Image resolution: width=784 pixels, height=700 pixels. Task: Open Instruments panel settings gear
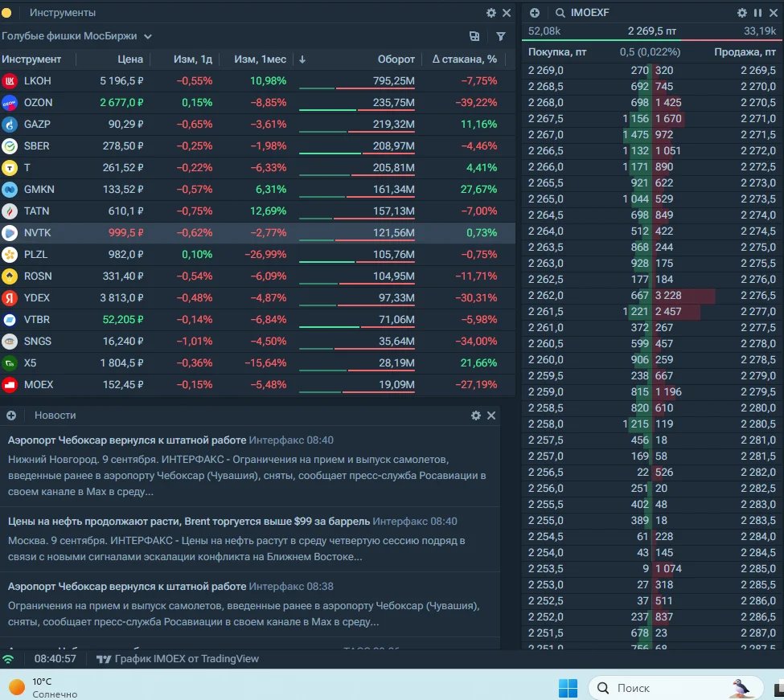tap(491, 13)
